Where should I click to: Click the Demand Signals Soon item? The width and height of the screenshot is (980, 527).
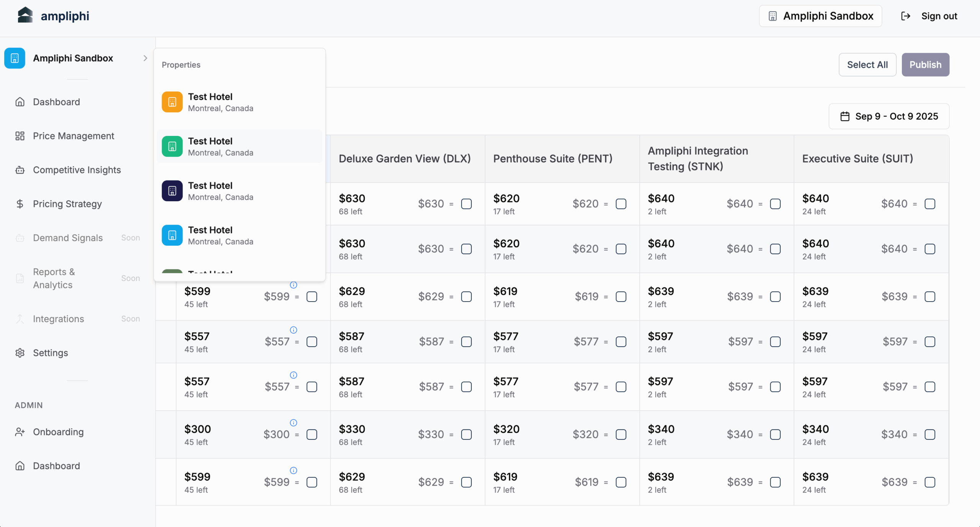click(x=78, y=238)
